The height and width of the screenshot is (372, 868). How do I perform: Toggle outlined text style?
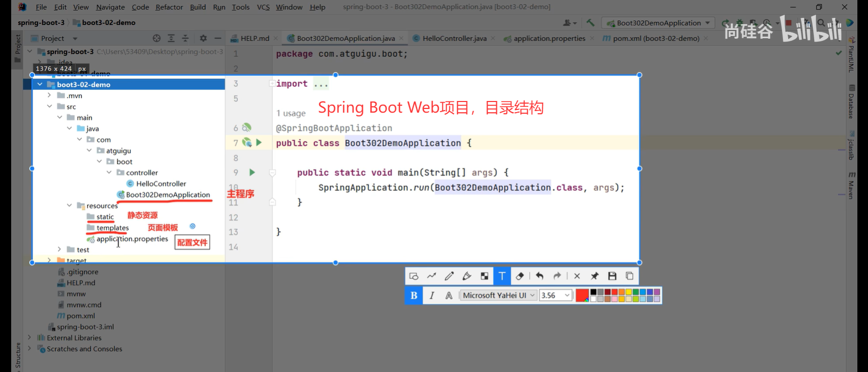(449, 295)
